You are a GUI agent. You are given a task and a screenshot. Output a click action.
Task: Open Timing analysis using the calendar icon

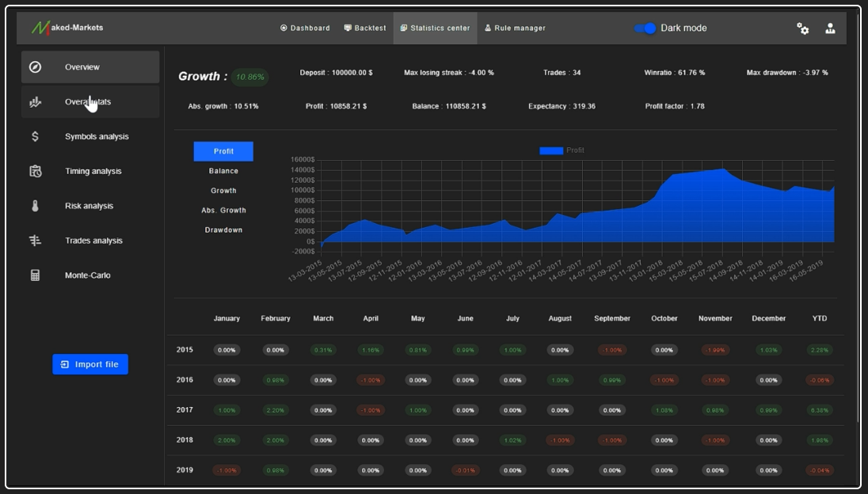pyautogui.click(x=35, y=171)
